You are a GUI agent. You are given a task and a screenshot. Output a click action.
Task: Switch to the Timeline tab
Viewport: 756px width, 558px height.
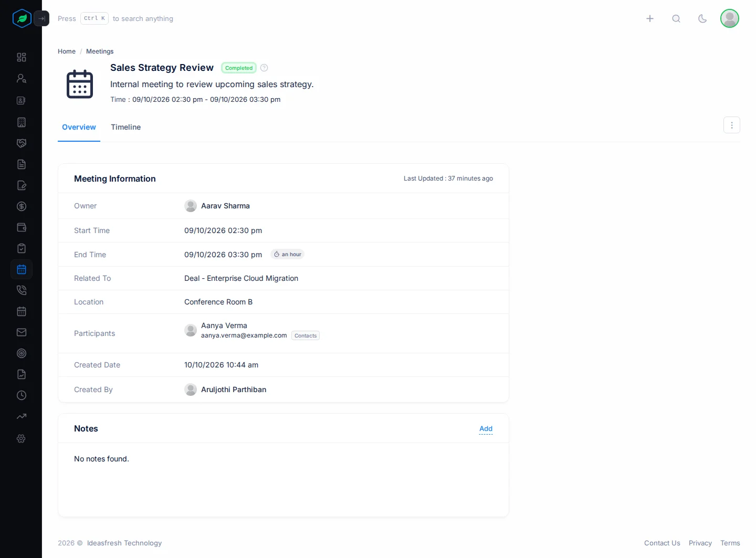pos(125,127)
